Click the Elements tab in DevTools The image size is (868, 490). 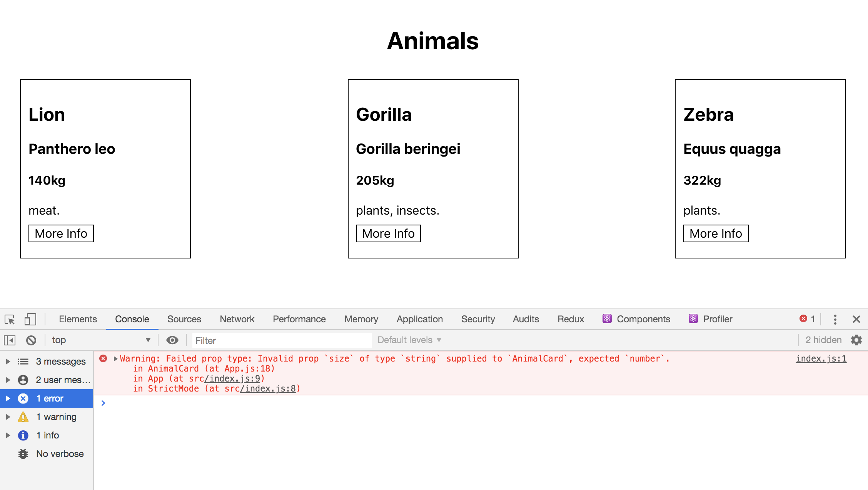pyautogui.click(x=78, y=318)
